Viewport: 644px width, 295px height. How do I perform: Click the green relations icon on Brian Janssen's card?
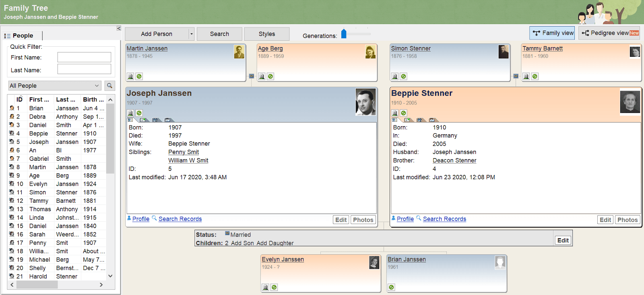pyautogui.click(x=391, y=287)
